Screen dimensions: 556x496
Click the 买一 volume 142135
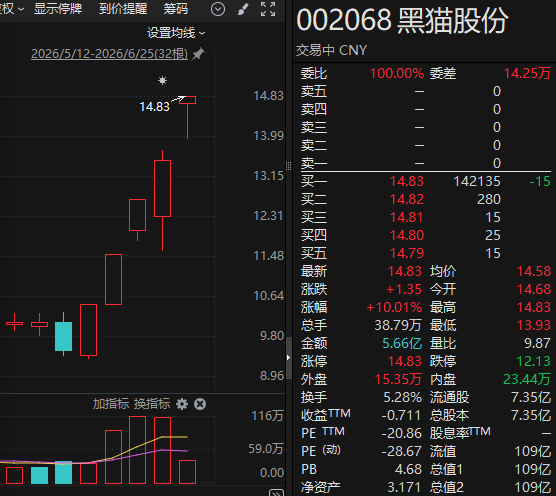pyautogui.click(x=477, y=181)
